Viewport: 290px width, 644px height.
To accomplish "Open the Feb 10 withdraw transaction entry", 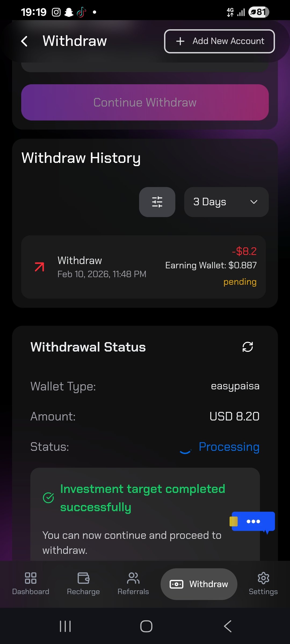I will [143, 267].
